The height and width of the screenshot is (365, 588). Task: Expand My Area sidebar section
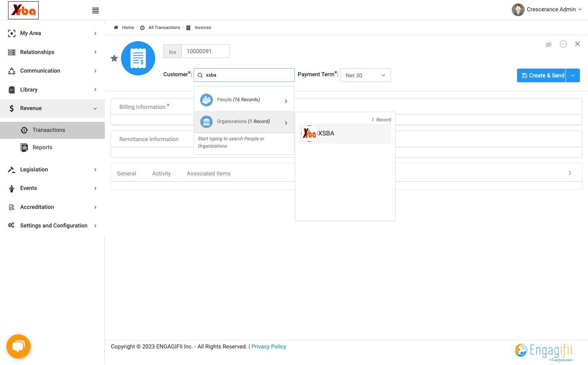point(52,33)
